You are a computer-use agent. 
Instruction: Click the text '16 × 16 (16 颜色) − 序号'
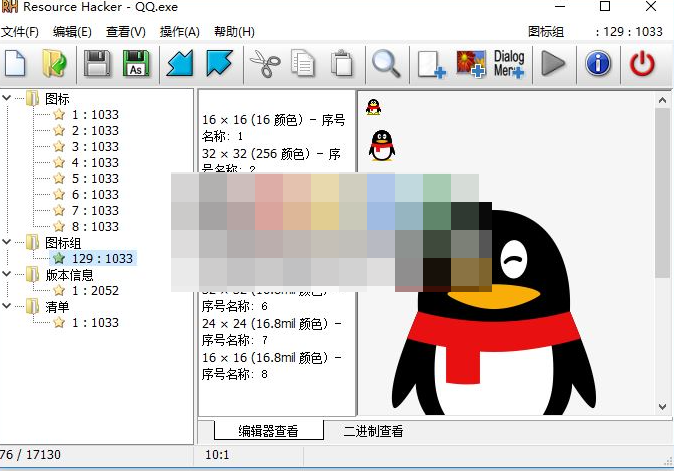[x=274, y=119]
